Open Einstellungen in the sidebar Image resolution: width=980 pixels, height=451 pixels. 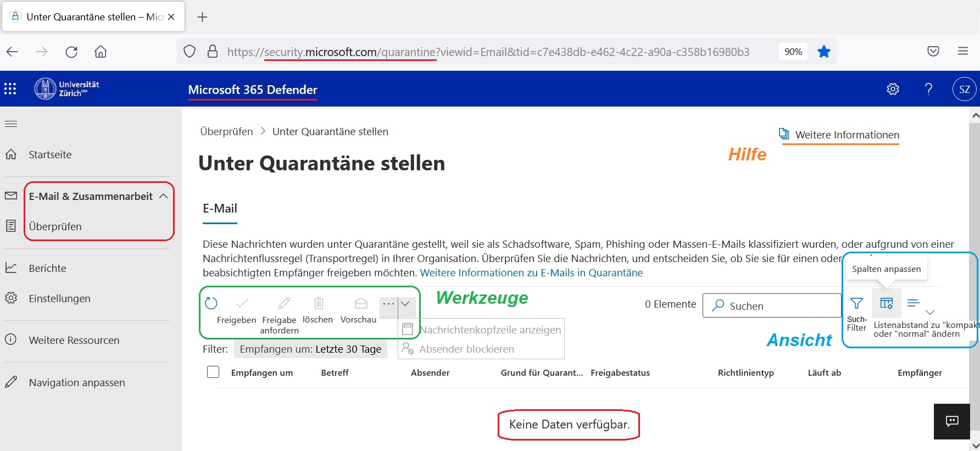[x=59, y=298]
